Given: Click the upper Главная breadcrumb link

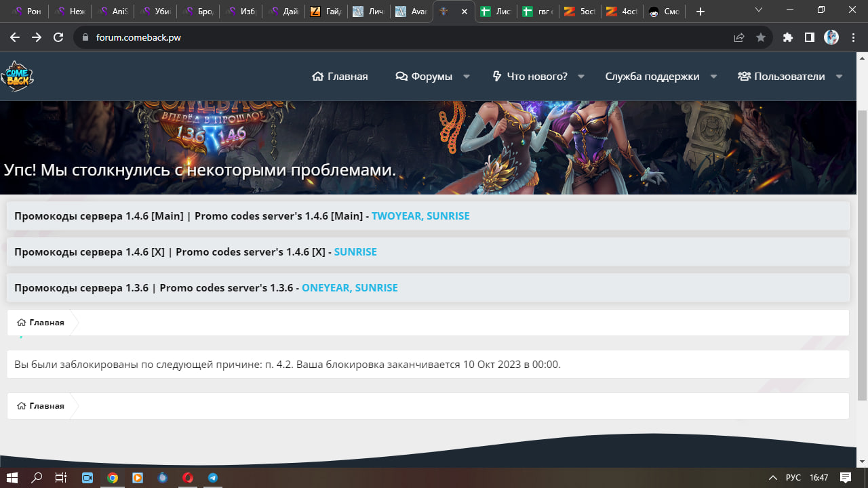Looking at the screenshot, I should (x=41, y=323).
